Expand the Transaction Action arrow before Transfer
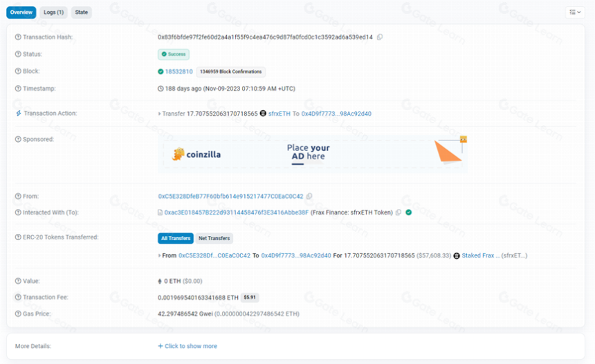 [x=159, y=113]
